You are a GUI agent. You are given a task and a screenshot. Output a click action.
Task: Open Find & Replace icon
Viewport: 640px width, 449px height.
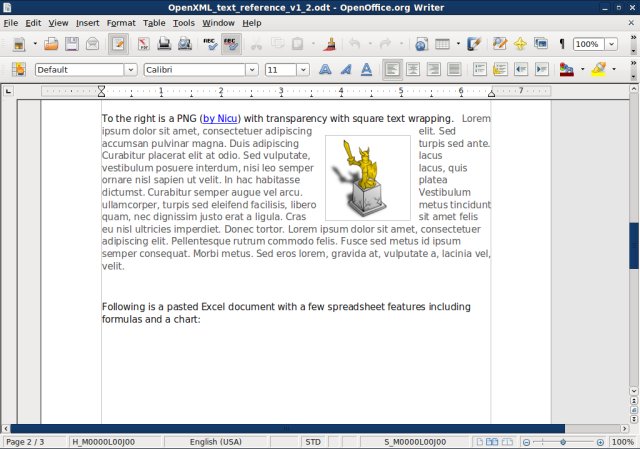point(500,44)
